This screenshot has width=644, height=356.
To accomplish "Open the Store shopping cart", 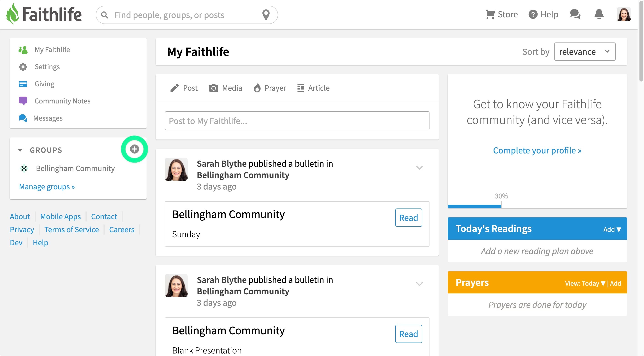I will click(x=490, y=14).
